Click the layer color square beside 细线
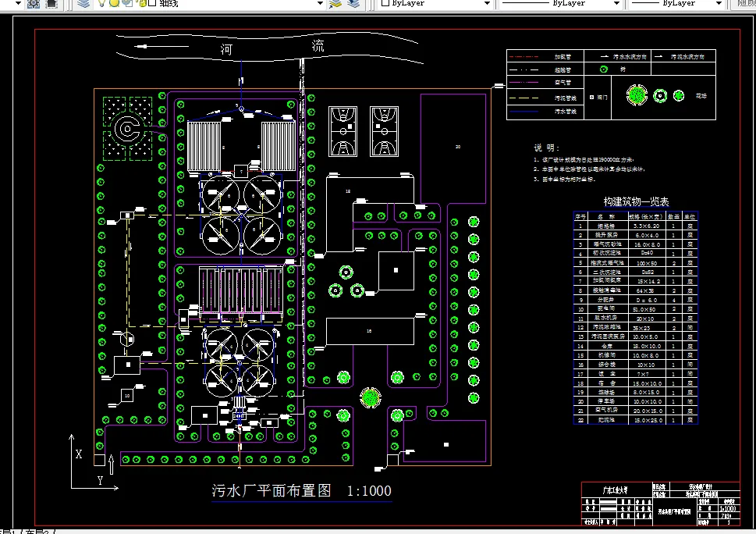 coord(152,3)
